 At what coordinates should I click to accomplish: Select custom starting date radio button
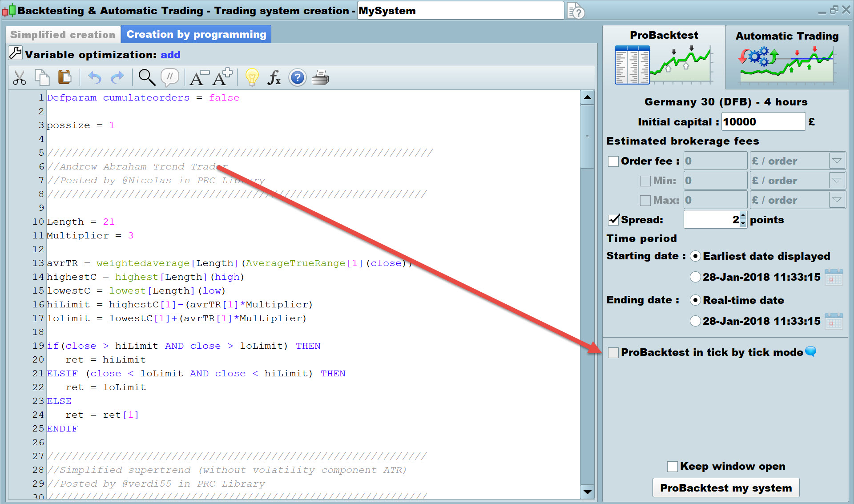pos(695,277)
